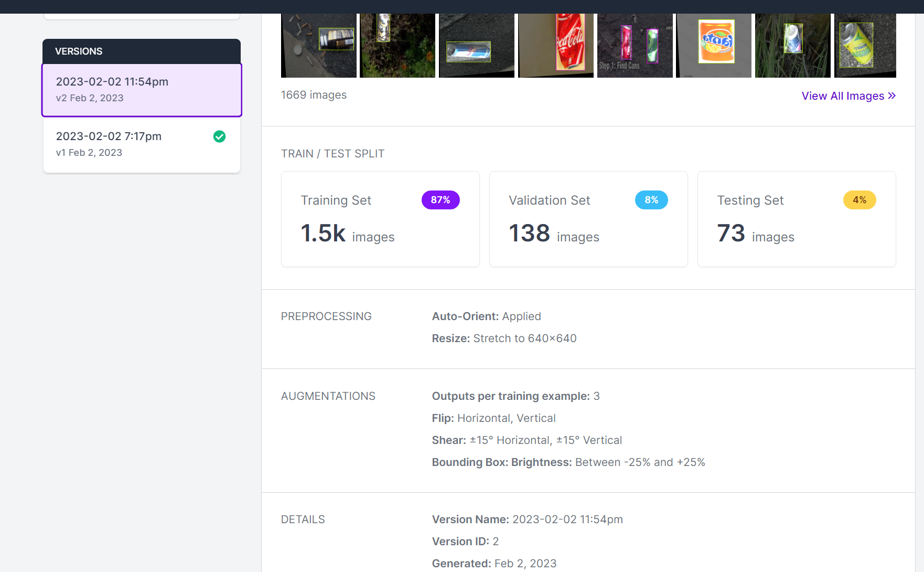The height and width of the screenshot is (572, 924).
Task: Click Bounding Box Brightness augmentation text
Action: (568, 462)
